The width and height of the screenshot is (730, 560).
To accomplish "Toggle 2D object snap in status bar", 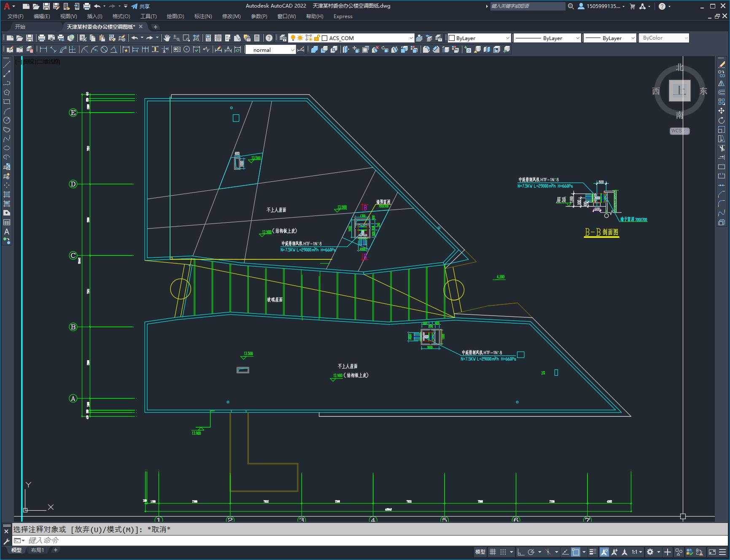I will pos(576,552).
